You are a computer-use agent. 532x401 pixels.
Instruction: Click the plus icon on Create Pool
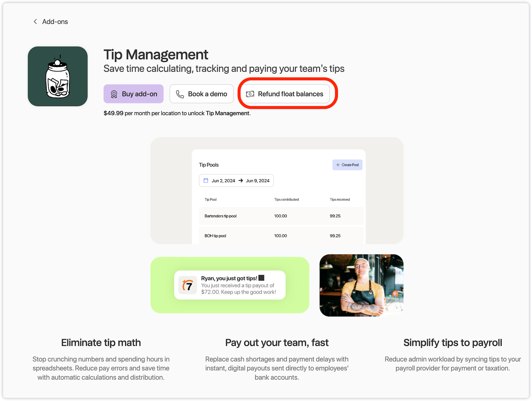coord(338,165)
